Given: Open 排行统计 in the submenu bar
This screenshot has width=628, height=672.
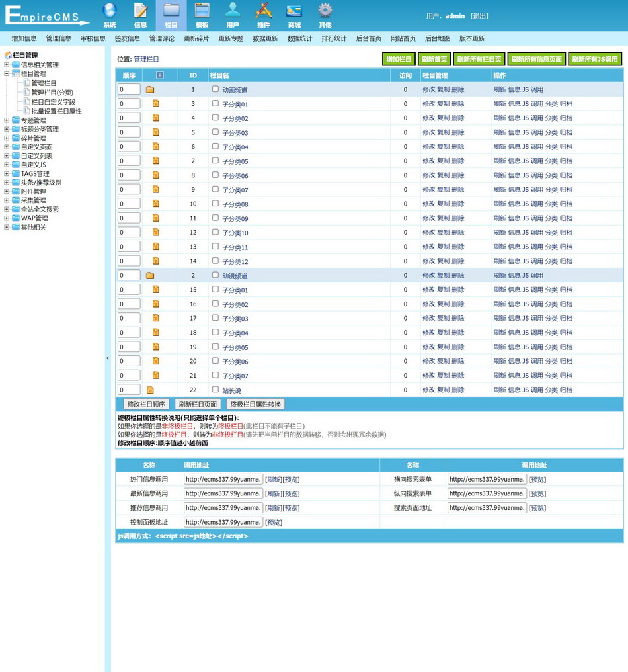Looking at the screenshot, I should point(334,38).
